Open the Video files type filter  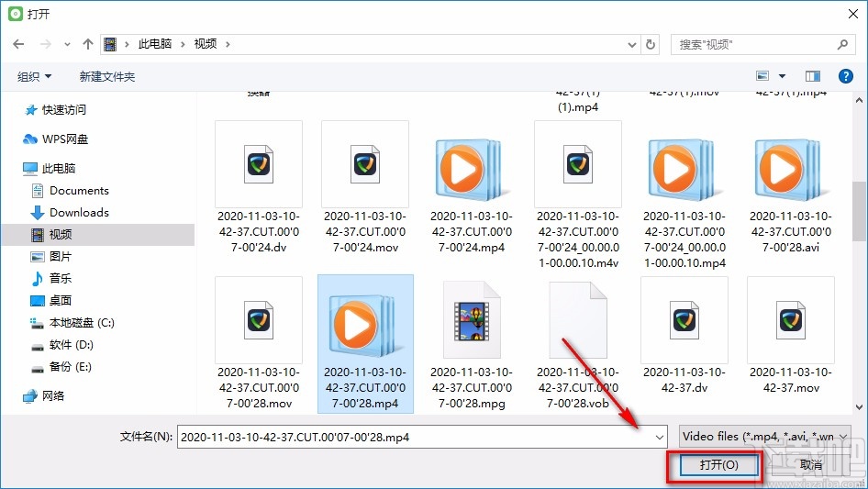(x=764, y=437)
